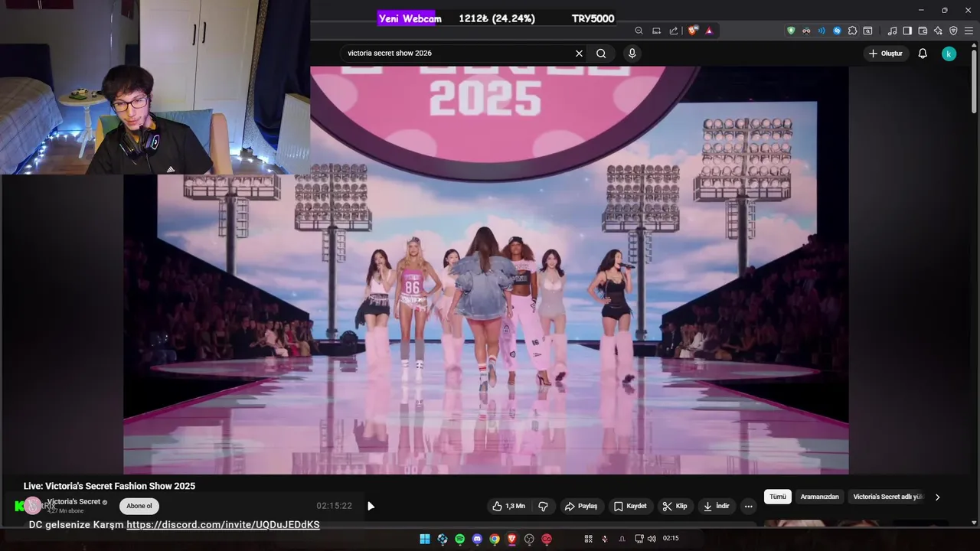Screen dimensions: 980x551
Task: Click the Klip clip button
Action: [675, 506]
